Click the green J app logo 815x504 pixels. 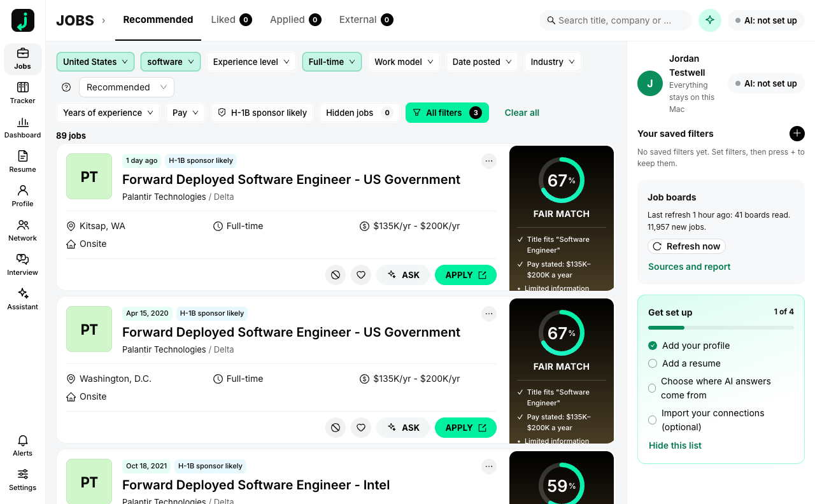pos(23,20)
